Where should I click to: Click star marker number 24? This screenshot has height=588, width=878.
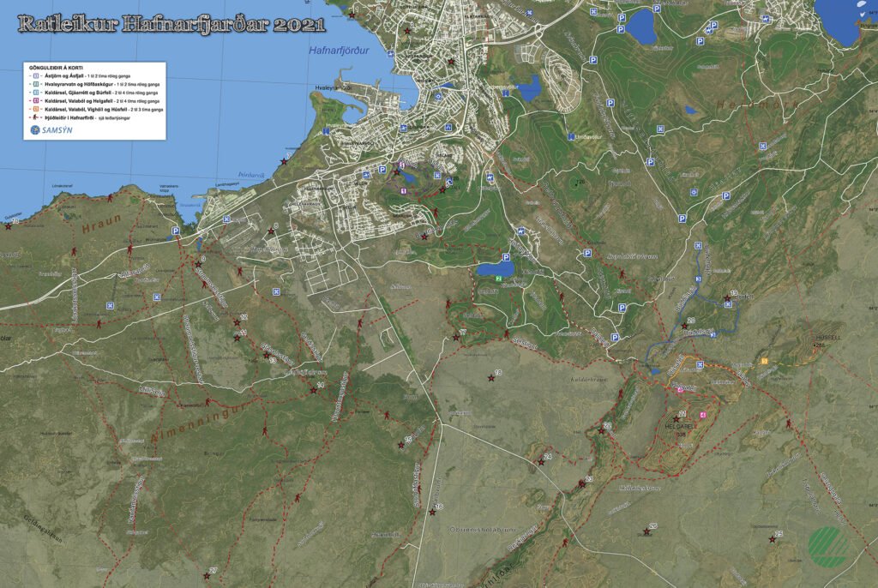pos(541,461)
